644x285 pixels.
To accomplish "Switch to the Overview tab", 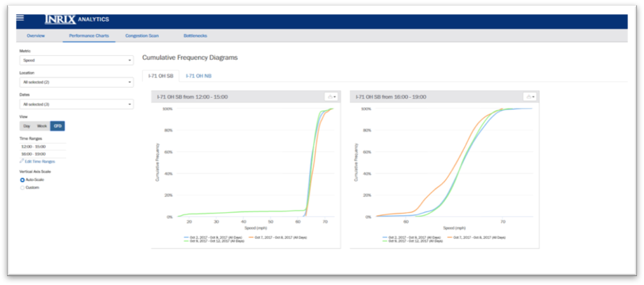I will 36,36.
